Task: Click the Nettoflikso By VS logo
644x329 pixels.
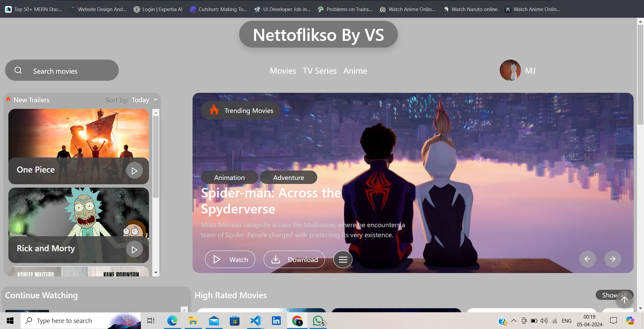Action: [x=318, y=35]
